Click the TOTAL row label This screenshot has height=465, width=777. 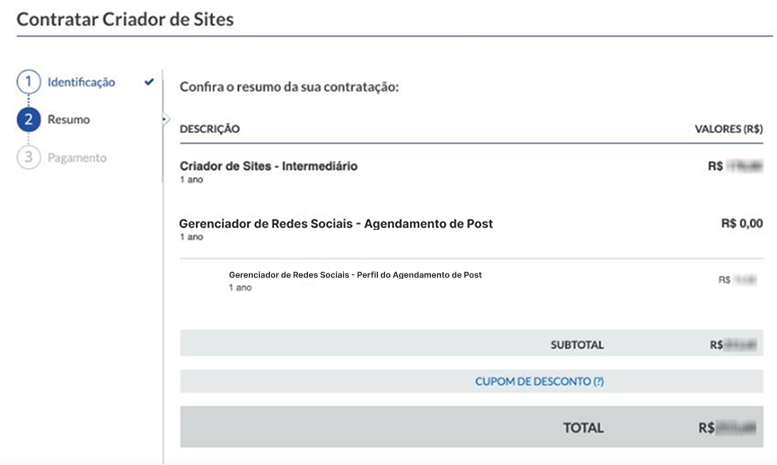click(583, 428)
